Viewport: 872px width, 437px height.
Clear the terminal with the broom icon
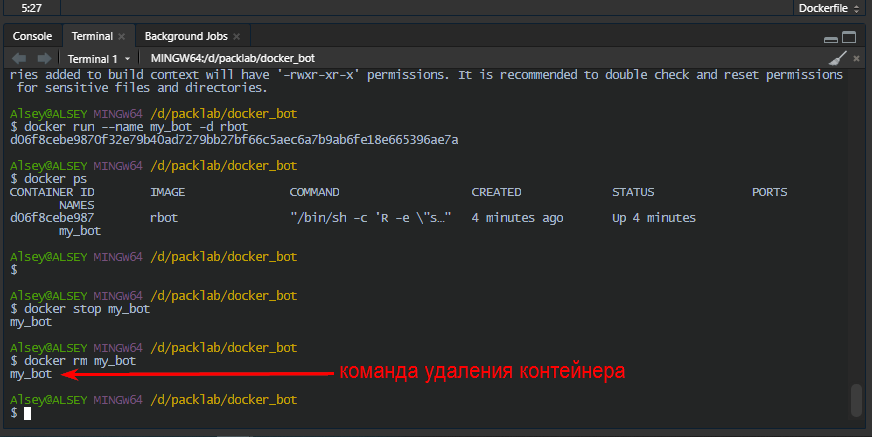click(x=837, y=59)
